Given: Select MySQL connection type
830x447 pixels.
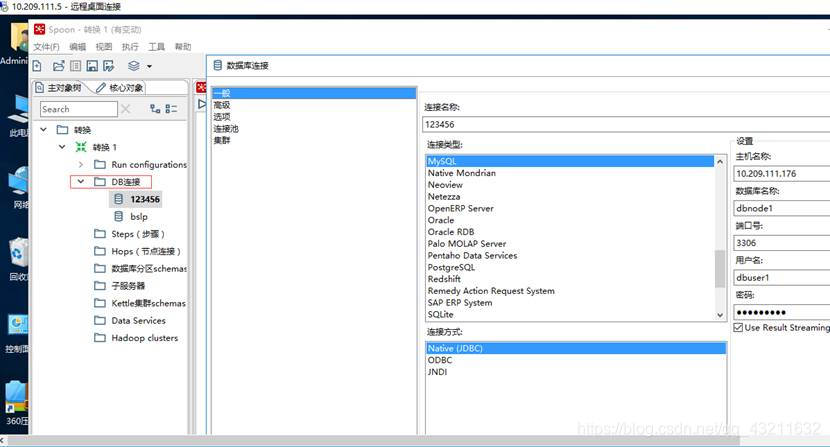Looking at the screenshot, I should [x=570, y=161].
